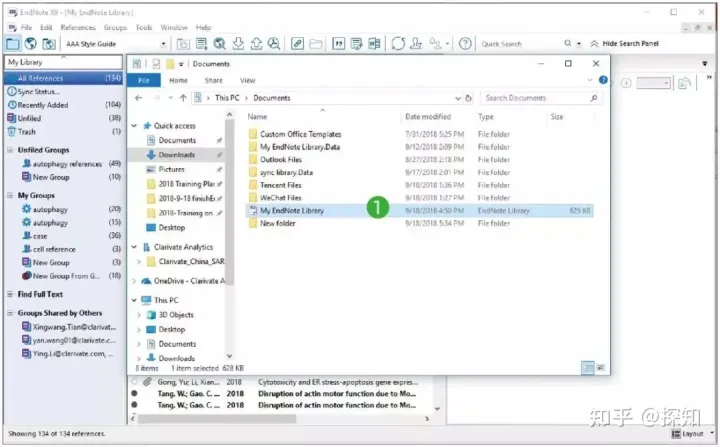Open the Groups menu in EndNote
Image resolution: width=720 pixels, height=447 pixels.
tap(115, 27)
